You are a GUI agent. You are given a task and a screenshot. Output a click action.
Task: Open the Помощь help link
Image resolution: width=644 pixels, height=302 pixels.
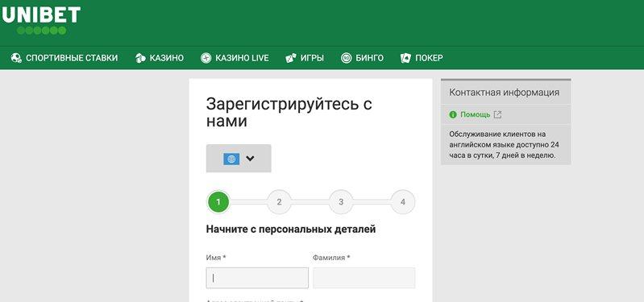click(476, 115)
